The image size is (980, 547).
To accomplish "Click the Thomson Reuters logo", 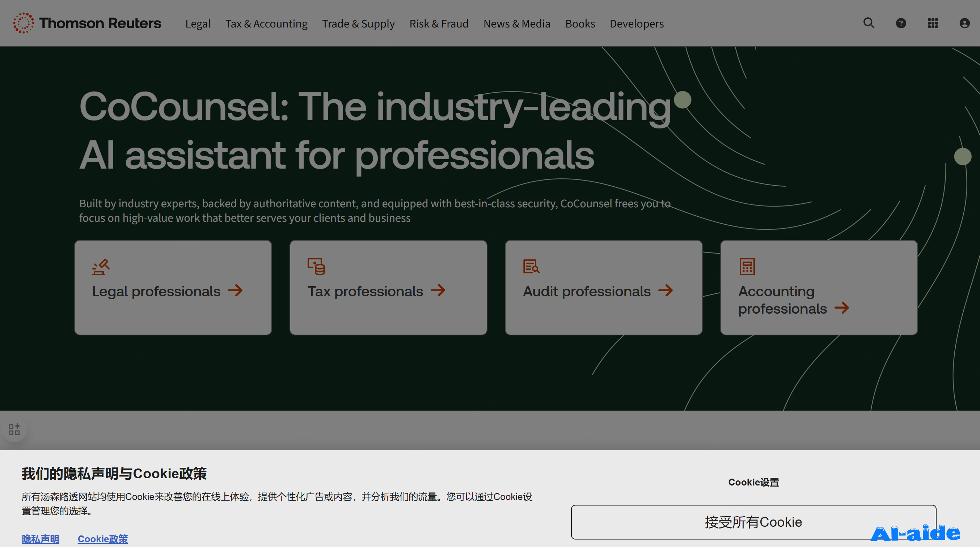I will click(87, 23).
